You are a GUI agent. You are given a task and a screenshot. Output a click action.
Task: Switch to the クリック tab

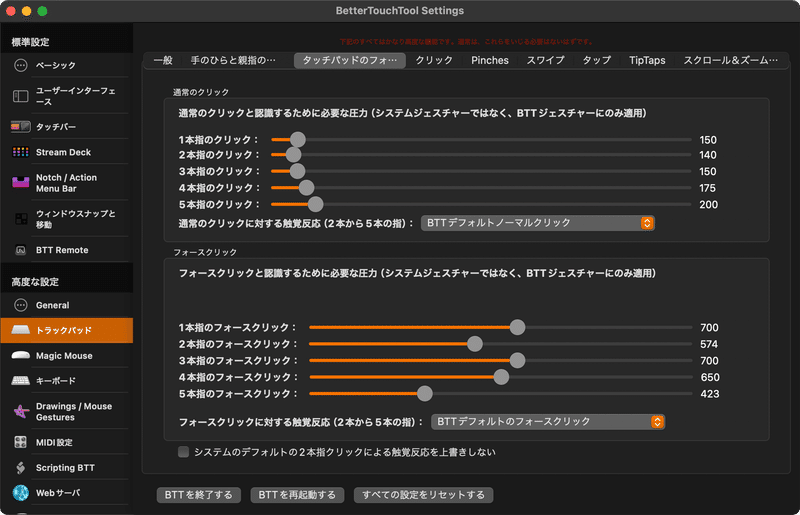[434, 60]
